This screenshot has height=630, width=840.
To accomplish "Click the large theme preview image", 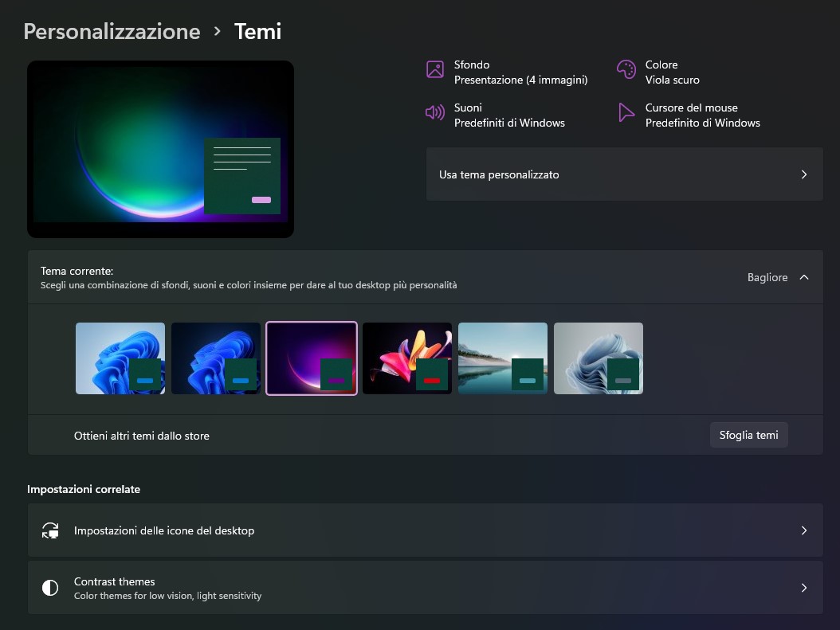I will (x=161, y=150).
